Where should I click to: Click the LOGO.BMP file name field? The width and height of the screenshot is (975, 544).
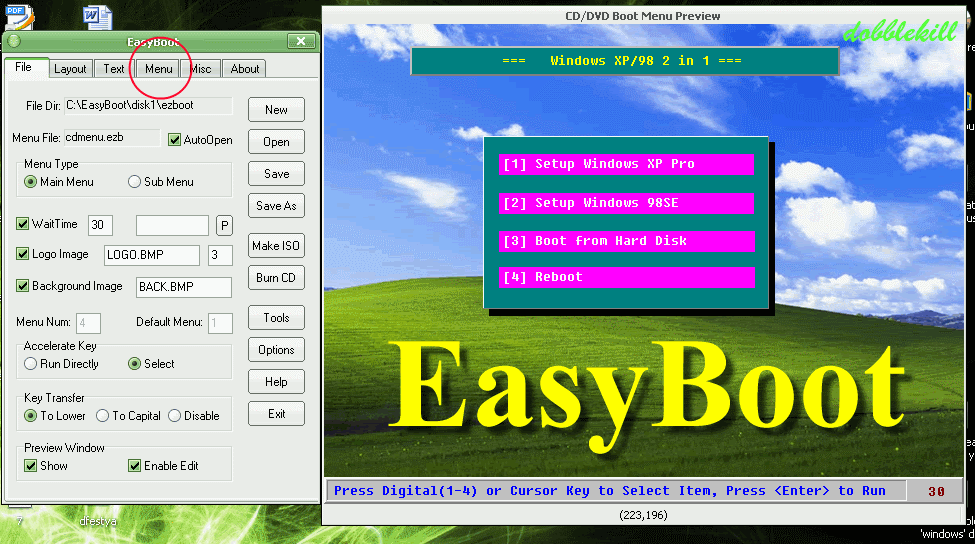pos(152,255)
